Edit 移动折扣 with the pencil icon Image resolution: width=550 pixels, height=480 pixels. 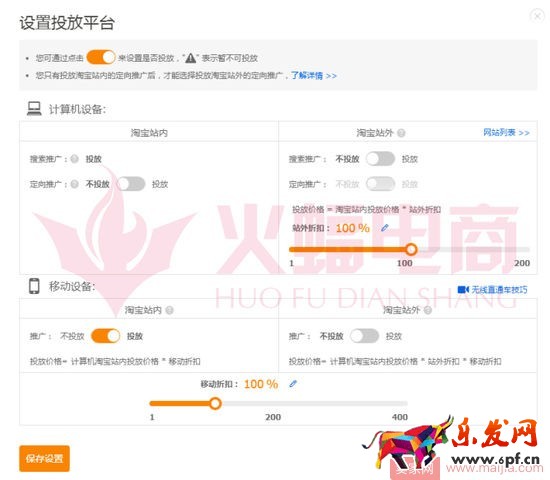click(293, 384)
